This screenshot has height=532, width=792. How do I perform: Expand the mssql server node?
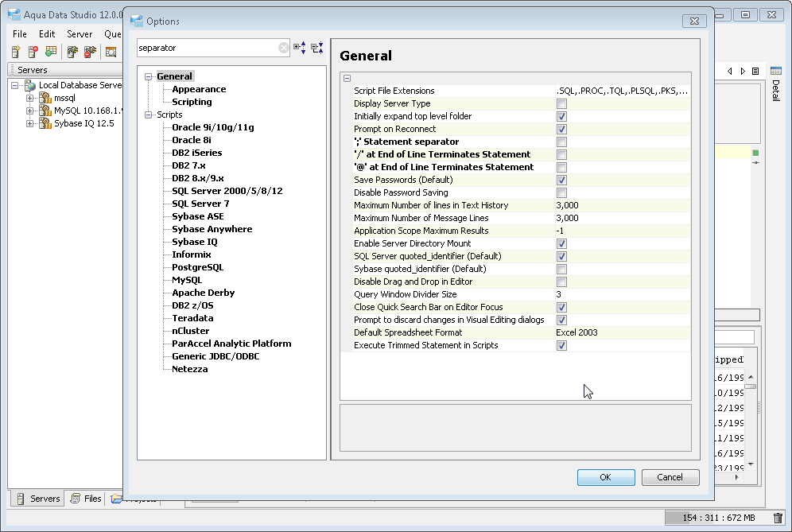[x=29, y=98]
